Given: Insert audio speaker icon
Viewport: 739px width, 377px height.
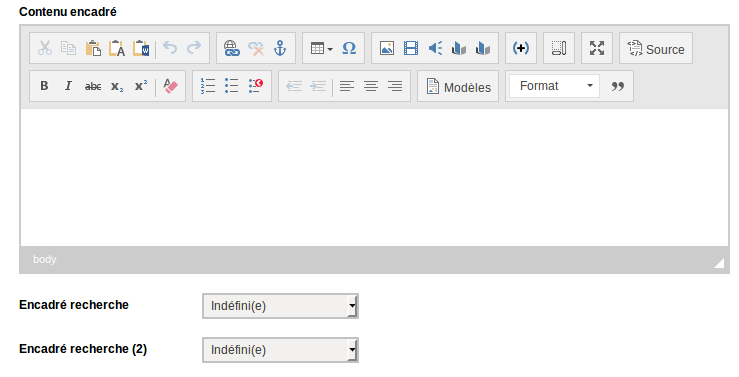Looking at the screenshot, I should point(435,48).
